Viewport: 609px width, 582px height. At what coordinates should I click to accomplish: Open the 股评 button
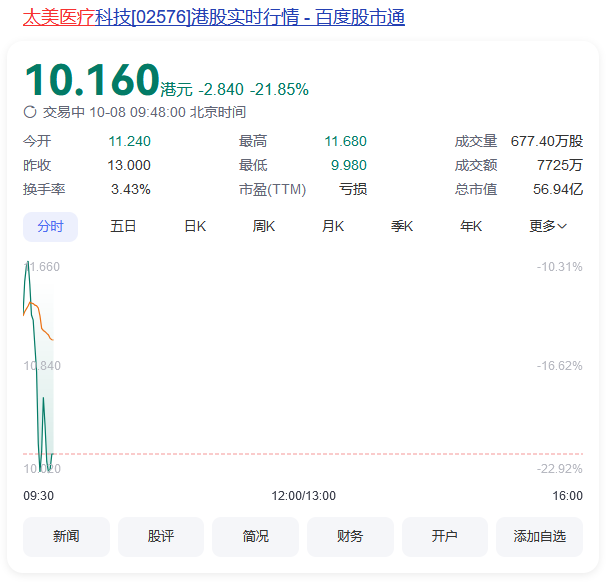click(161, 537)
